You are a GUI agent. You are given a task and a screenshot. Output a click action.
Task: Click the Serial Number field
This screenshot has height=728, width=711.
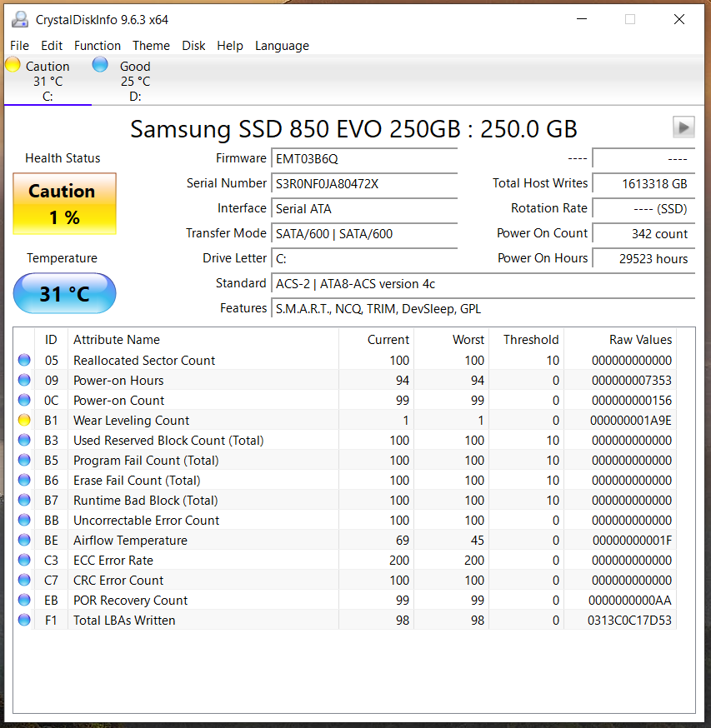click(364, 184)
